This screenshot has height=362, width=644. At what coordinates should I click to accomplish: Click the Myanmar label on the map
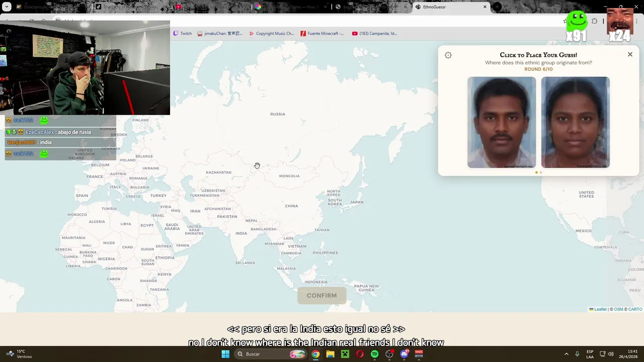pyautogui.click(x=274, y=244)
